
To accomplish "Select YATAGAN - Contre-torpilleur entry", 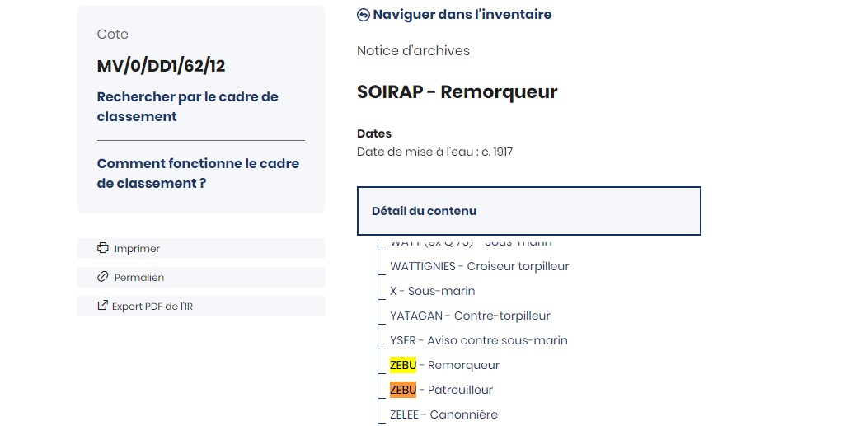I will tap(470, 316).
